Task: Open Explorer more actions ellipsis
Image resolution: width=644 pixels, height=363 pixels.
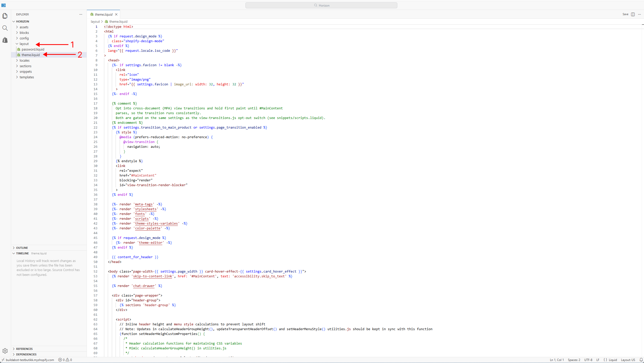Action: (x=81, y=14)
